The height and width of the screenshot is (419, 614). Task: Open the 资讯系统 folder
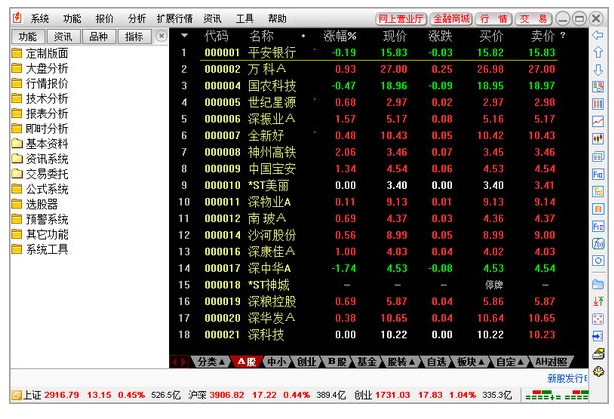[40, 159]
